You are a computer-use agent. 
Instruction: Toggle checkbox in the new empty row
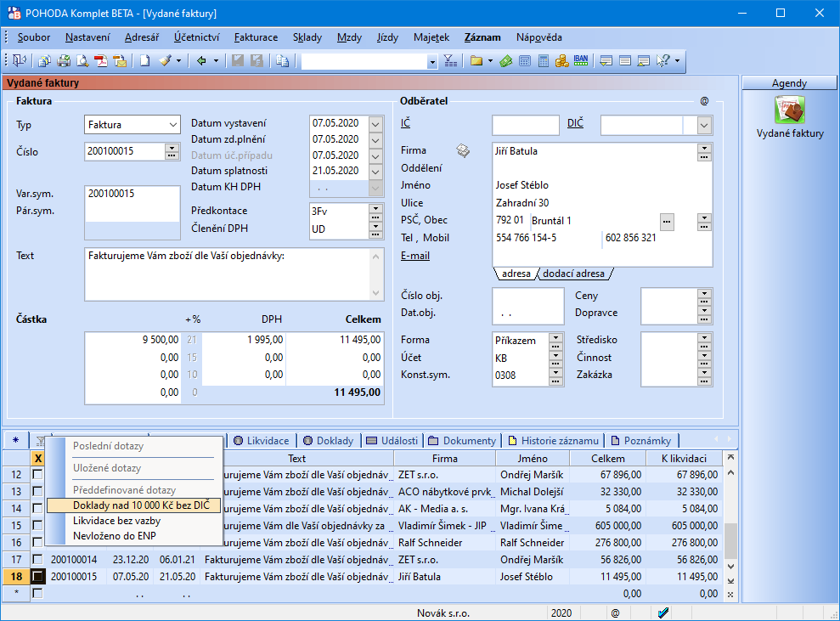tap(37, 593)
